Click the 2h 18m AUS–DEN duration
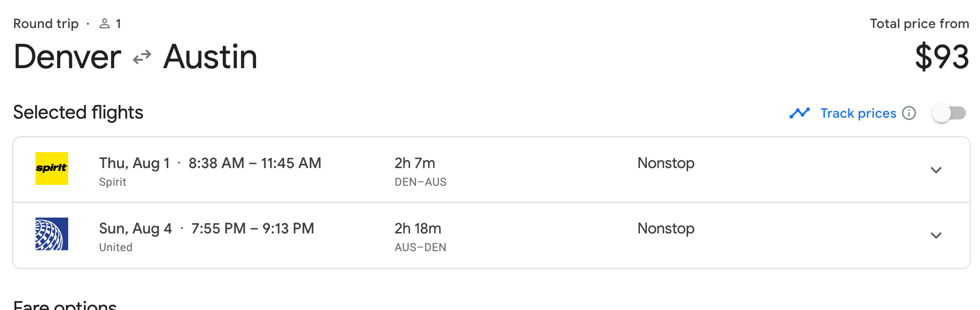Viewport: 980px width, 310px height. click(x=418, y=228)
